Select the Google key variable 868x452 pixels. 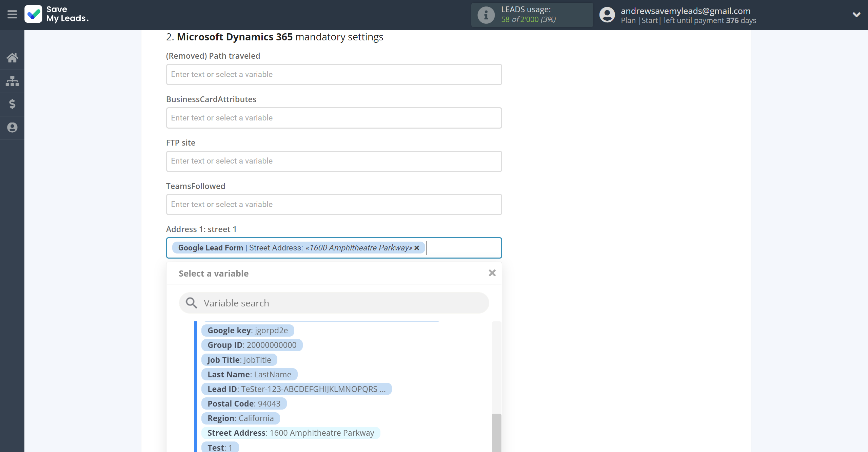coord(248,331)
